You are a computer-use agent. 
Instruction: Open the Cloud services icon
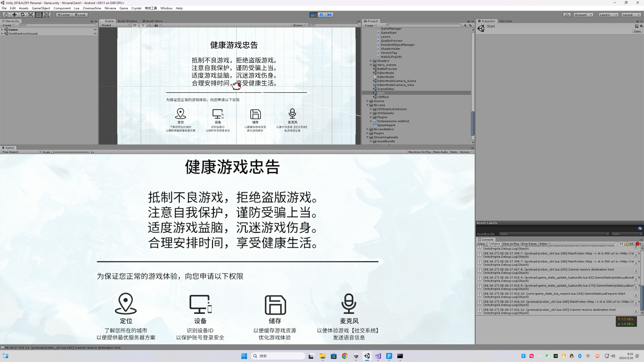pyautogui.click(x=567, y=15)
